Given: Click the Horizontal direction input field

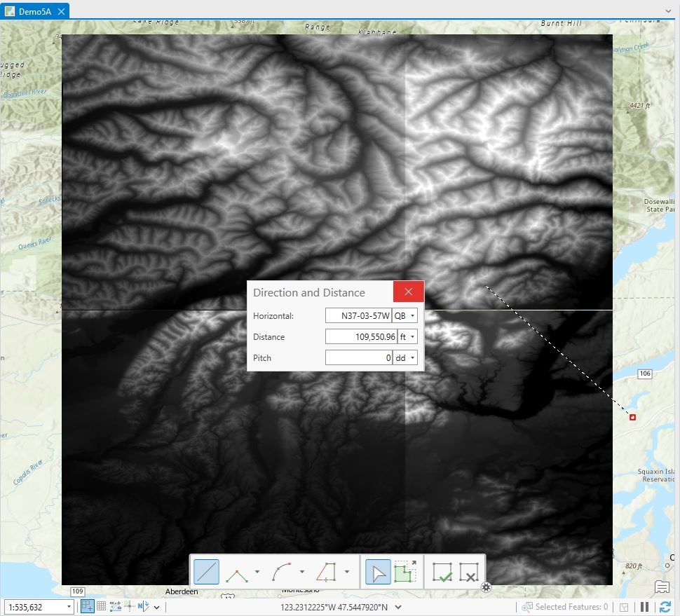Looking at the screenshot, I should tap(358, 315).
